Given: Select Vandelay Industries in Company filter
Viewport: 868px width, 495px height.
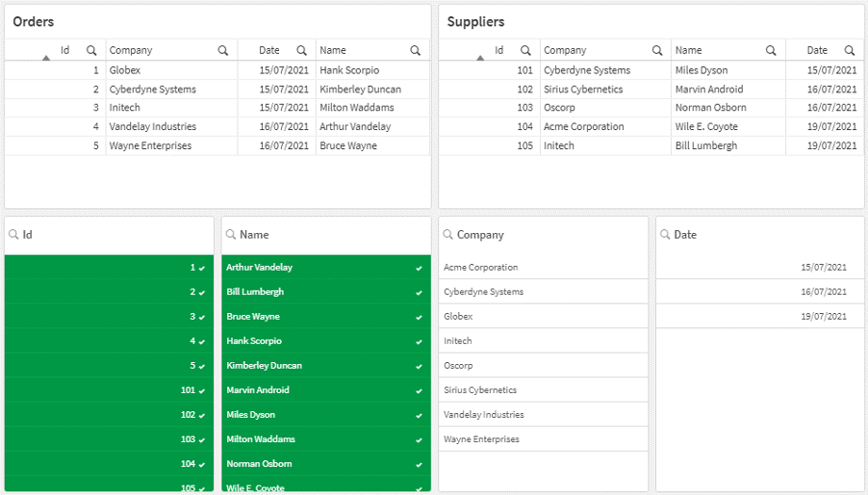Looking at the screenshot, I should 543,415.
